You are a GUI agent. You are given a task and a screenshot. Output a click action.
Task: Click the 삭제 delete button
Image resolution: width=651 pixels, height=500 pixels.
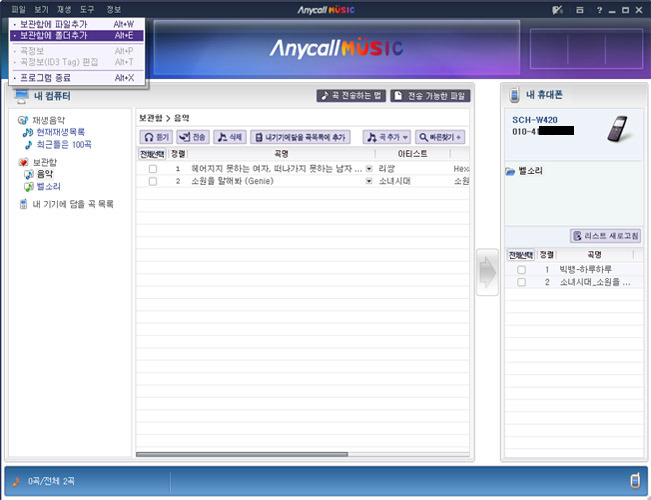point(230,137)
